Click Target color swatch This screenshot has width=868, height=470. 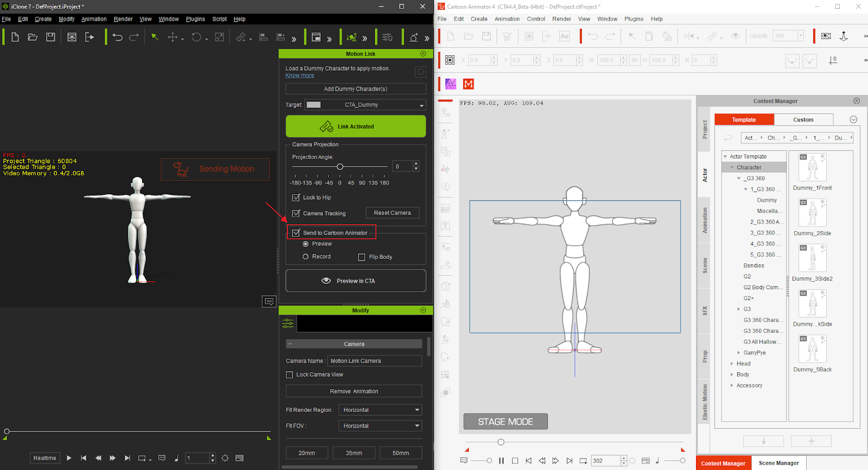point(314,105)
